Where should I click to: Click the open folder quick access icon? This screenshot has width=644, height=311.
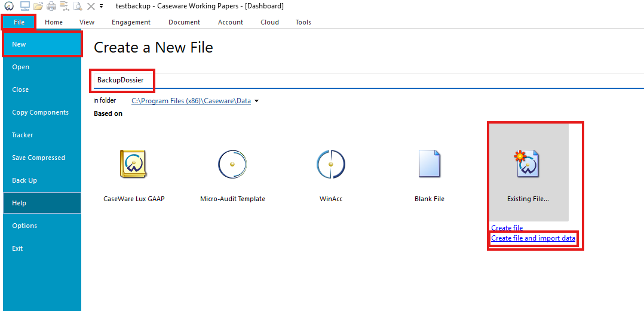(x=38, y=6)
